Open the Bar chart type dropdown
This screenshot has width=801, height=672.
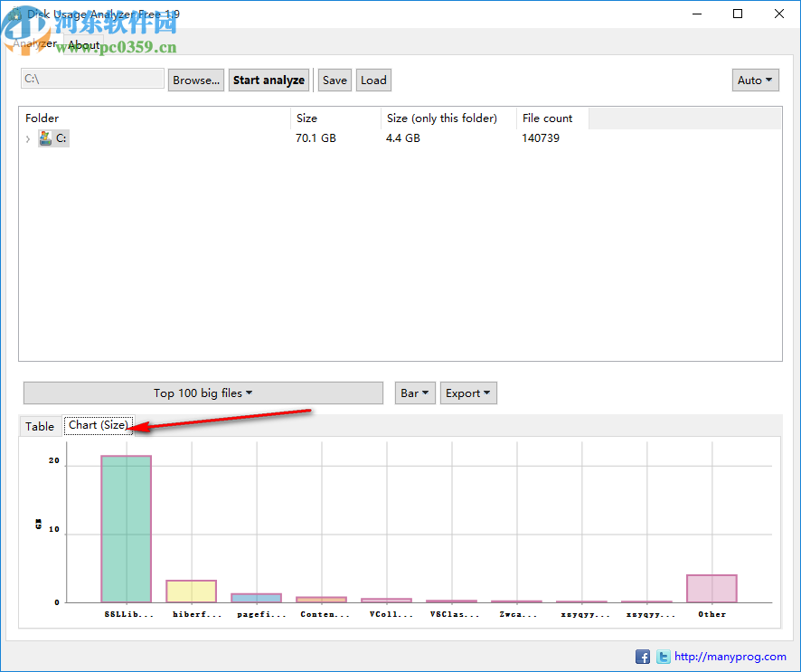415,393
